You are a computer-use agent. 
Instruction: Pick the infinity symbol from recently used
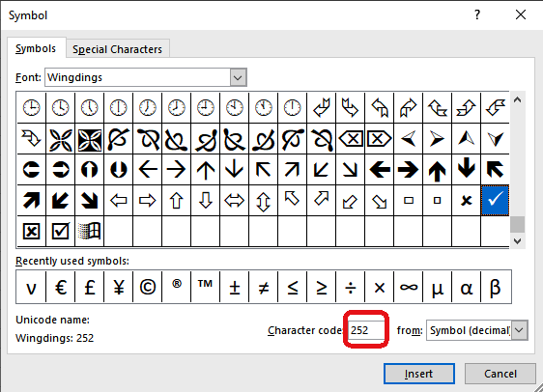click(x=409, y=287)
